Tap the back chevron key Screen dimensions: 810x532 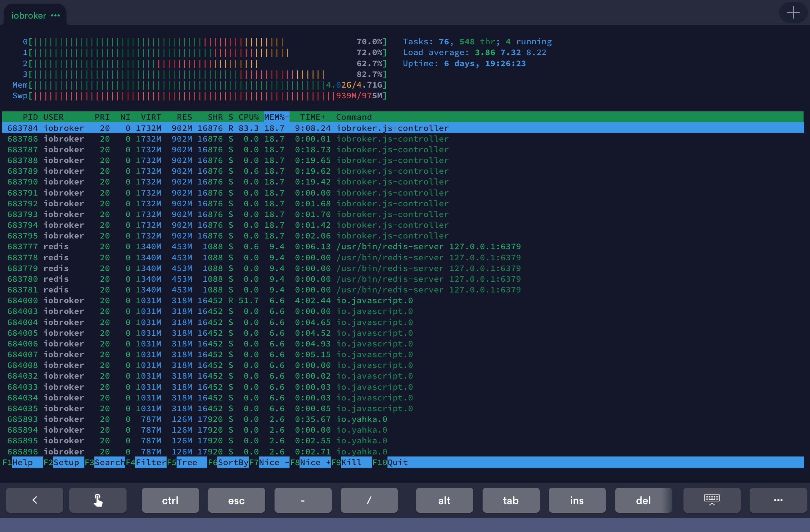tap(35, 500)
